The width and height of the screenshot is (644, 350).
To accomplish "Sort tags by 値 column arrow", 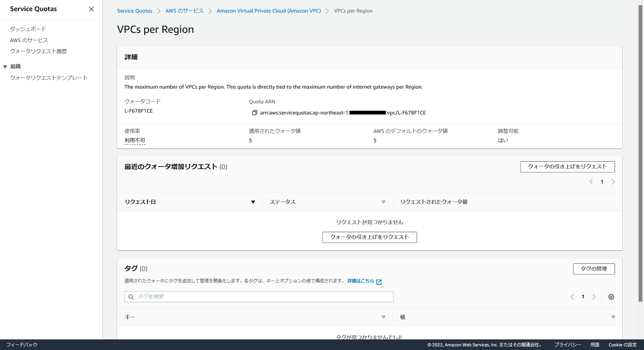I will click(x=613, y=317).
